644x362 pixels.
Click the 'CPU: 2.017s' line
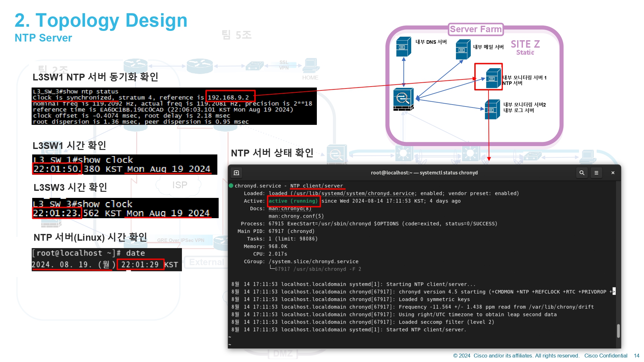click(270, 254)
